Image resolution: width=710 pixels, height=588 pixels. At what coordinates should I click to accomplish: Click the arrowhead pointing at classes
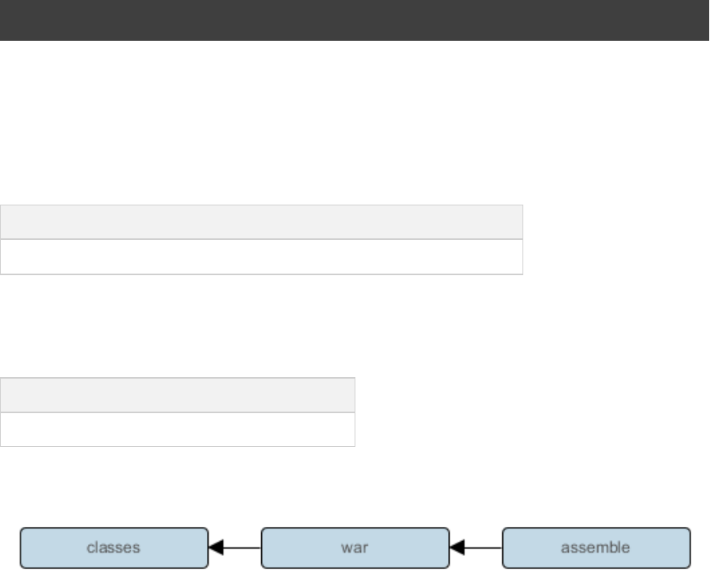click(214, 547)
